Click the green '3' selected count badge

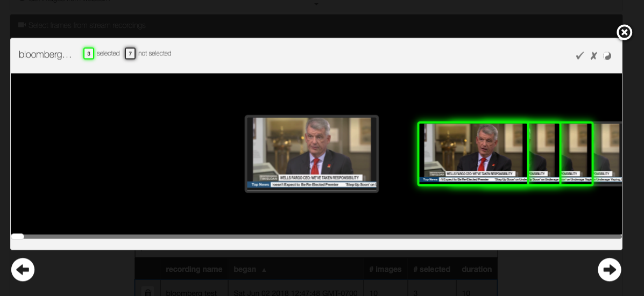click(x=89, y=54)
